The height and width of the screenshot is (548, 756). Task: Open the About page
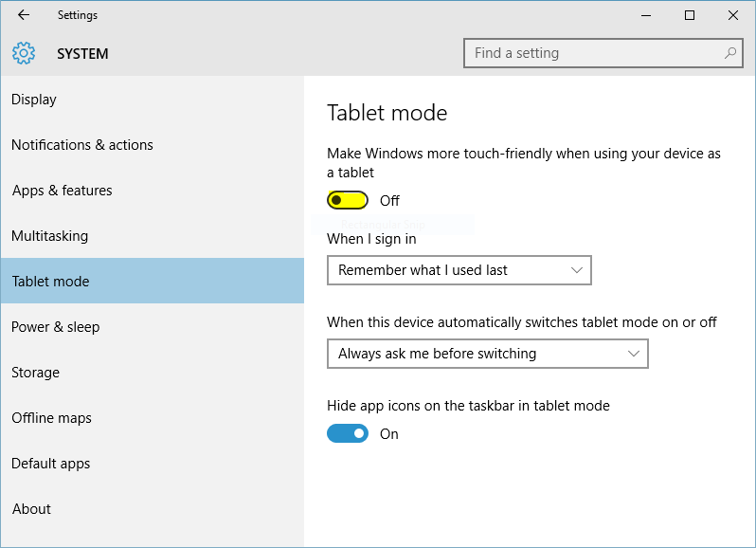[x=153, y=509]
